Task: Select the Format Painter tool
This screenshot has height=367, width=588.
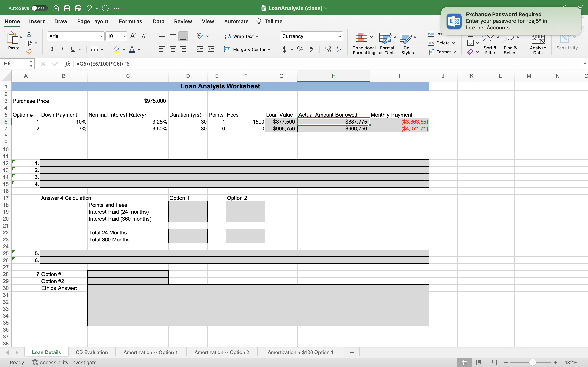Action: (29, 51)
